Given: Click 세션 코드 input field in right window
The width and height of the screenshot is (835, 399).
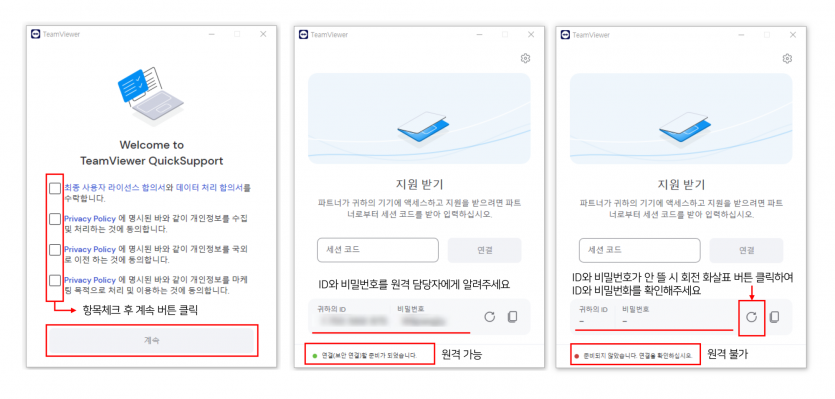Looking at the screenshot, I should tap(640, 250).
